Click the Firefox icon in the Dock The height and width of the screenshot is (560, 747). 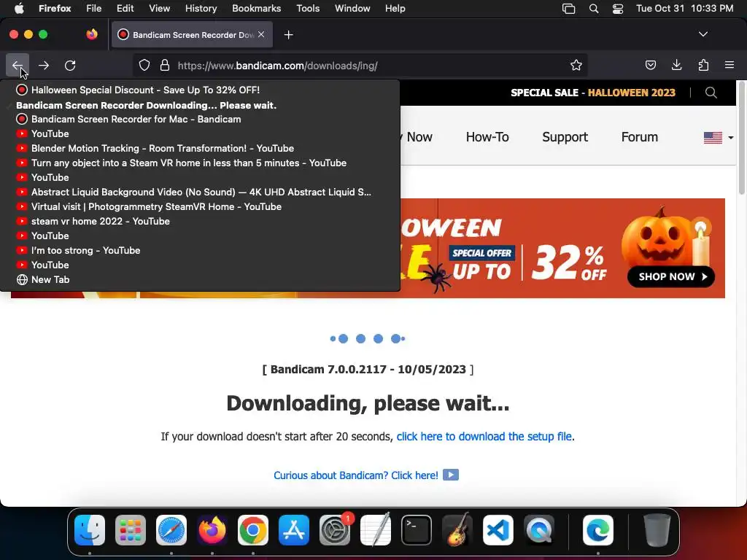(212, 530)
